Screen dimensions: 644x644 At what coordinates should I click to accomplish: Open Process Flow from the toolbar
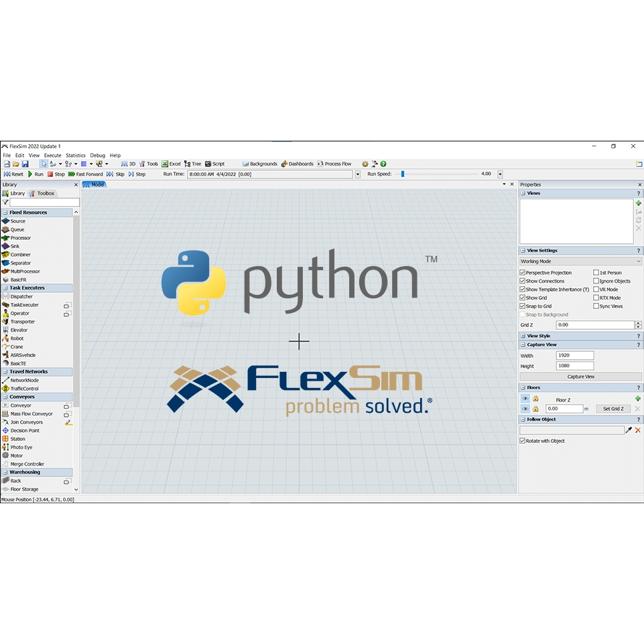(334, 164)
